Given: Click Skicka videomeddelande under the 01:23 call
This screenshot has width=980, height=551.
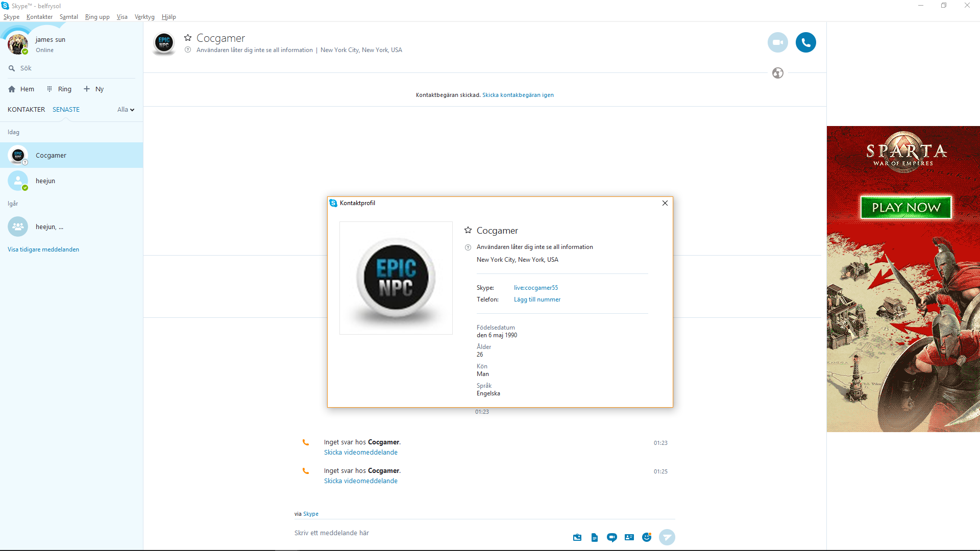Looking at the screenshot, I should pos(360,453).
